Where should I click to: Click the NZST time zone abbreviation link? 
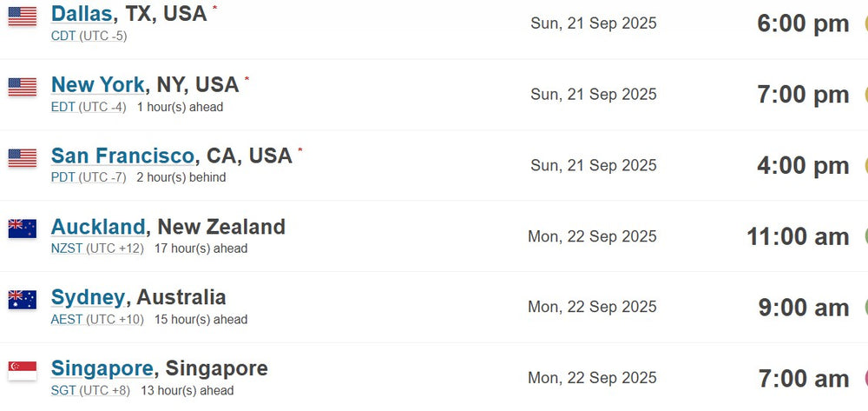(67, 249)
